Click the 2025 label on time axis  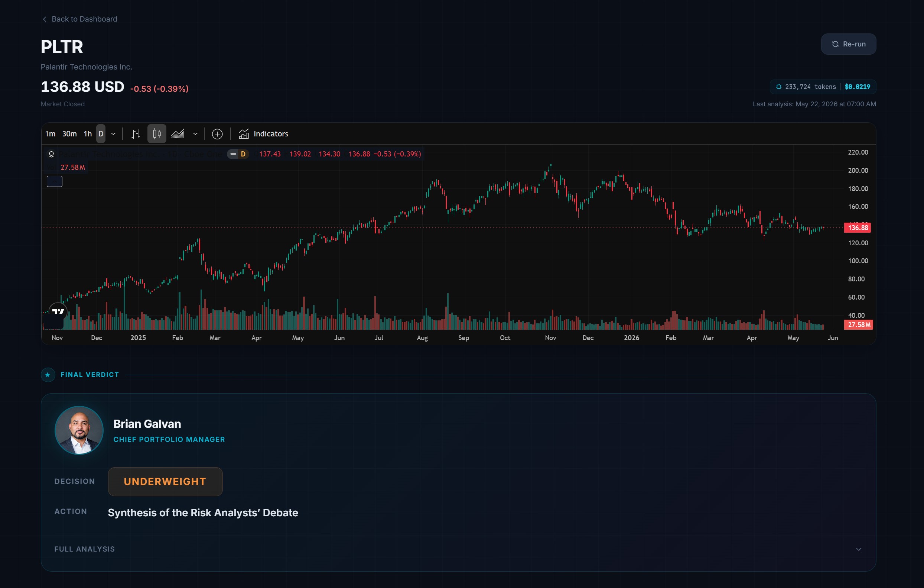pyautogui.click(x=138, y=337)
